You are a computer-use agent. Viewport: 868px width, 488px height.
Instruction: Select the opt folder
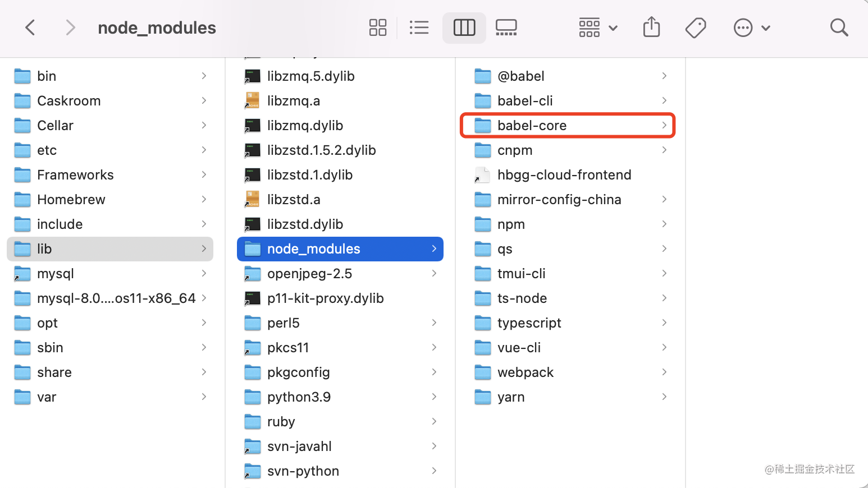coord(110,323)
